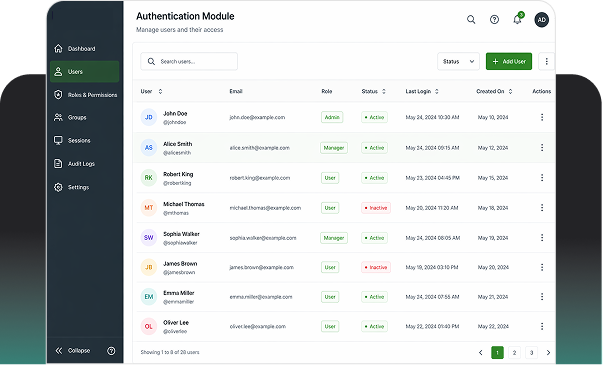Open row actions for Michael Thomas

542,208
